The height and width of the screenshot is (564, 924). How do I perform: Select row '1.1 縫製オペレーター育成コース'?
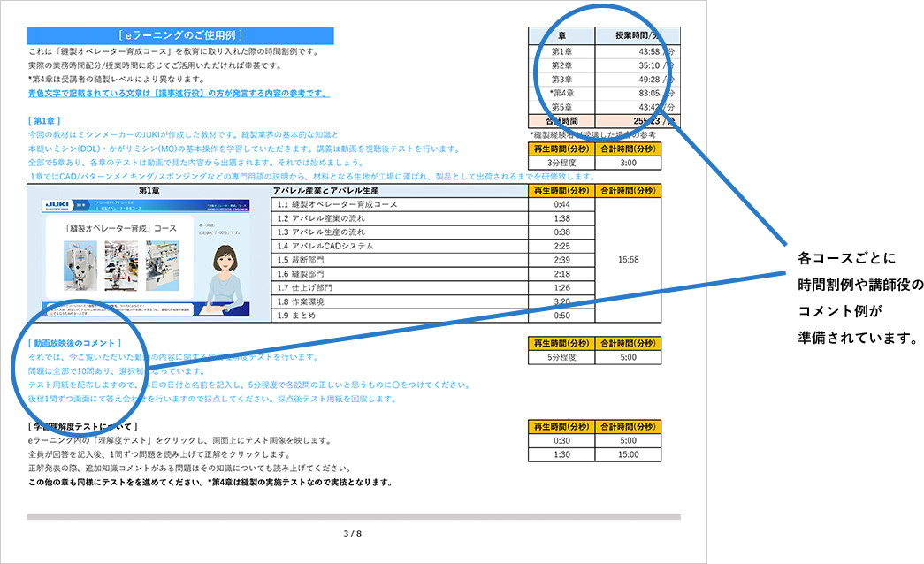(x=400, y=204)
